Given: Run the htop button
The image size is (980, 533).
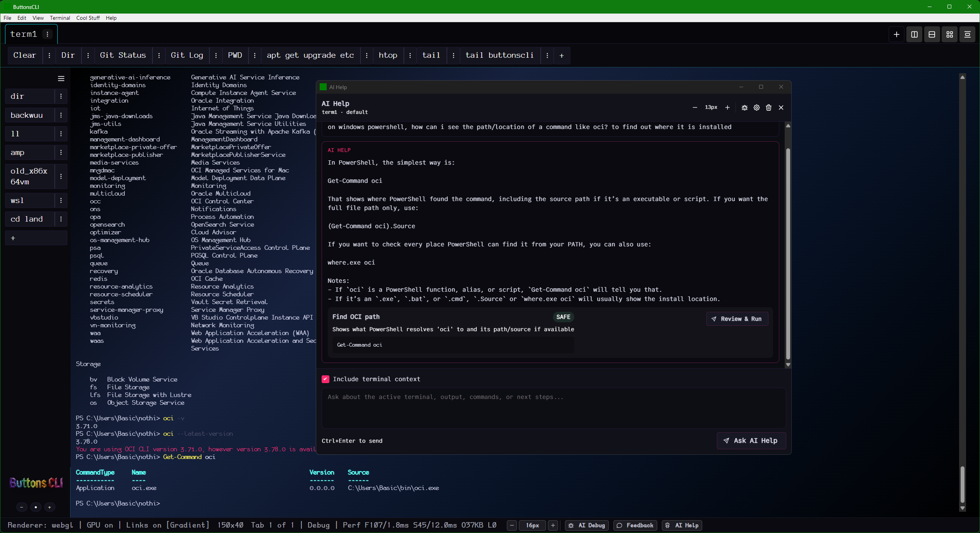Looking at the screenshot, I should pyautogui.click(x=388, y=55).
